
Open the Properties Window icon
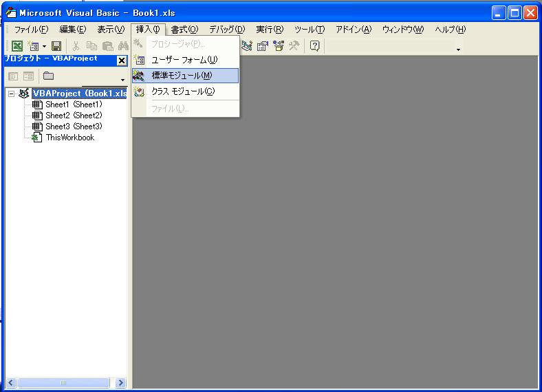263,45
